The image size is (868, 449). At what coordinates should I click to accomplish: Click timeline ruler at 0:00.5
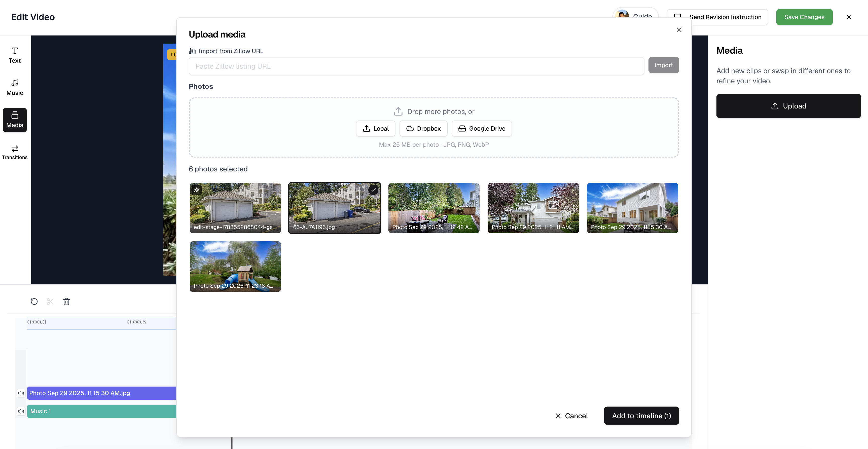[136, 322]
